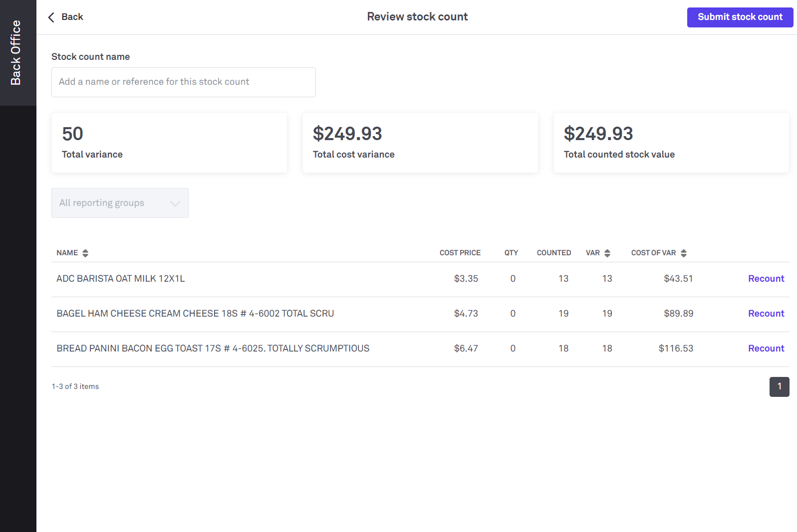The width and height of the screenshot is (797, 532).
Task: Select the Total cost variance card
Action: 420,143
